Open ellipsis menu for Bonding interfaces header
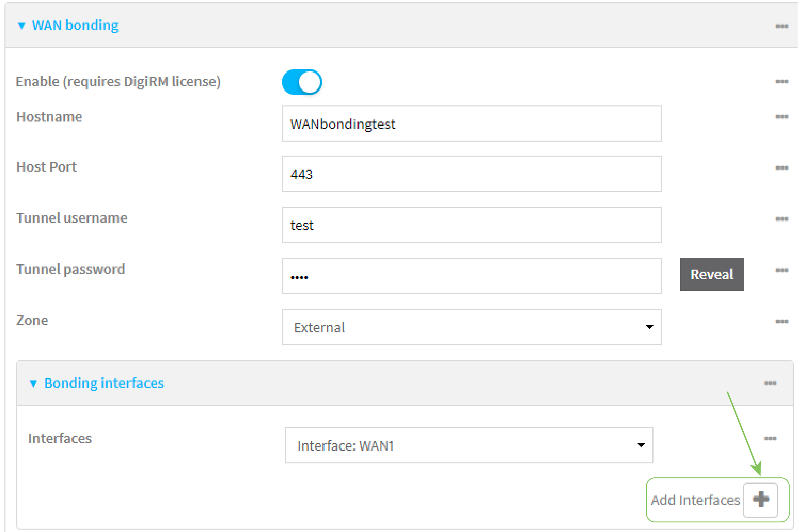Image resolution: width=798 pixels, height=532 pixels. pyautogui.click(x=770, y=383)
